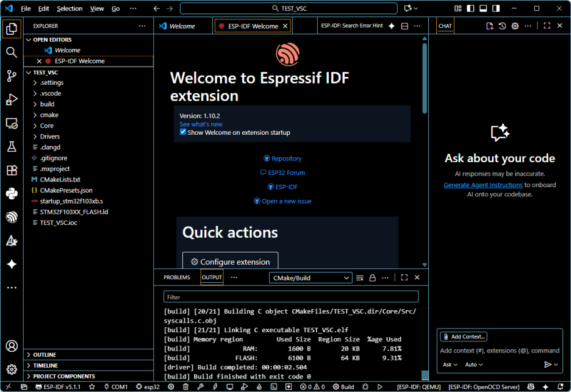Click the CMake debug bug icon in status bar
This screenshot has width=571, height=392.
coord(365,387)
